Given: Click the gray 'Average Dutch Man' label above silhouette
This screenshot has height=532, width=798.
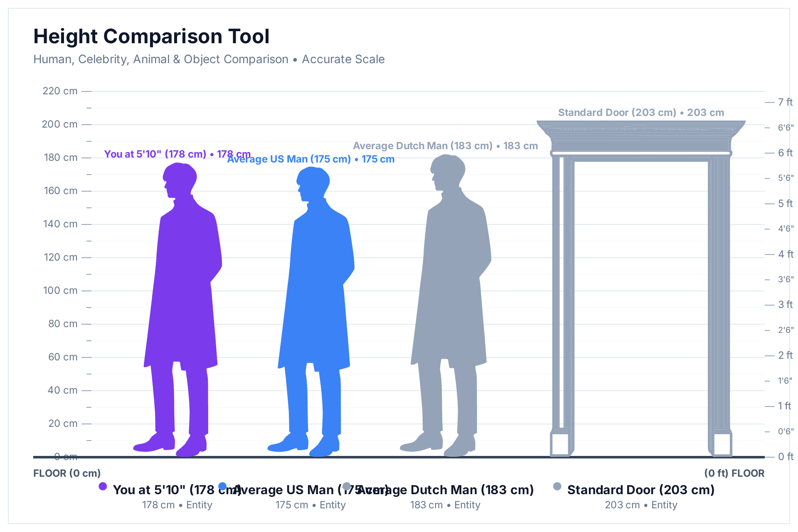Looking at the screenshot, I should (445, 146).
